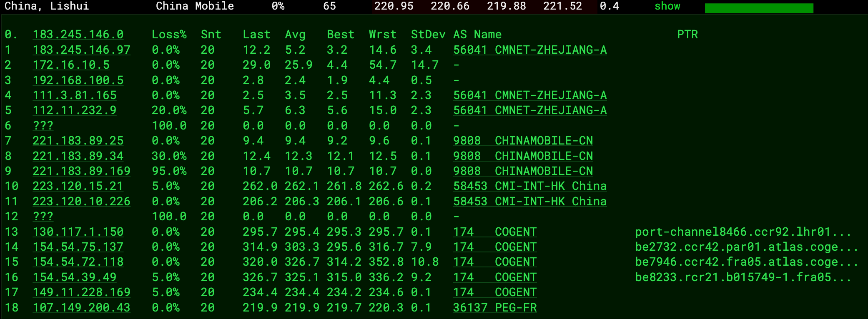Click the 'China, Lishui' location text
868x319 pixels.
point(47,6)
